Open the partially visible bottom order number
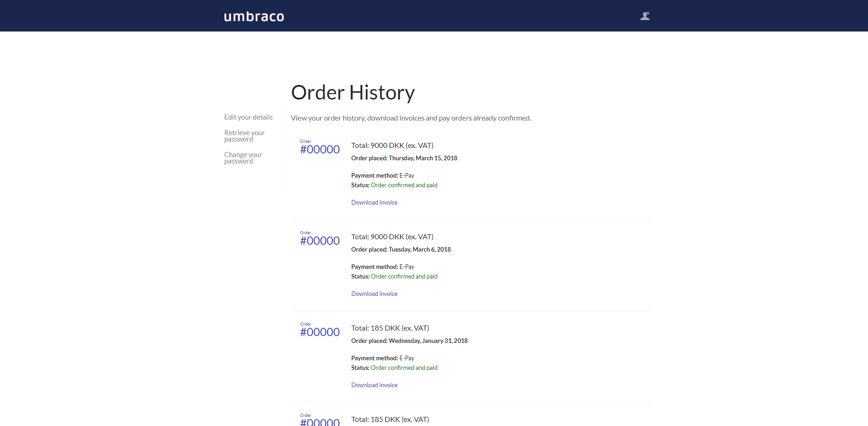868x426 pixels. point(320,422)
